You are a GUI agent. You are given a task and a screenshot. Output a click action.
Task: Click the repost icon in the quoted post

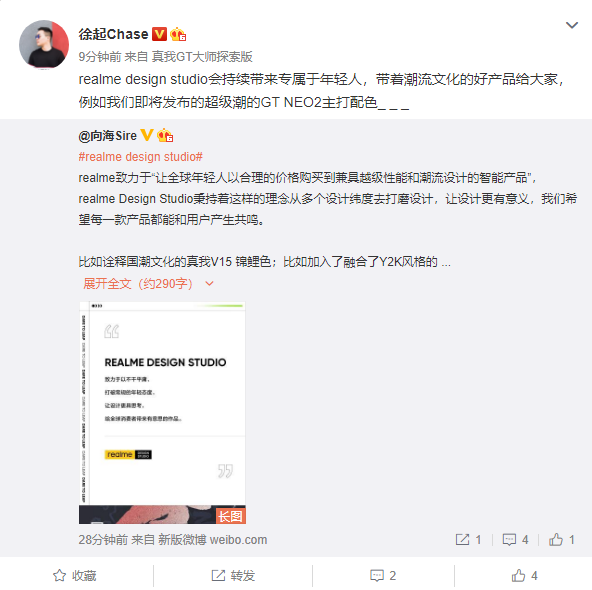[462, 539]
